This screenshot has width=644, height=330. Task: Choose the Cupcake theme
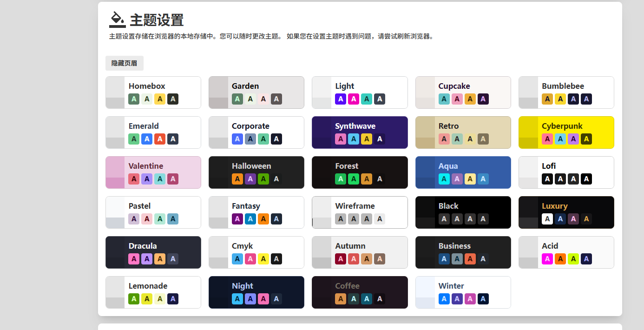463,92
